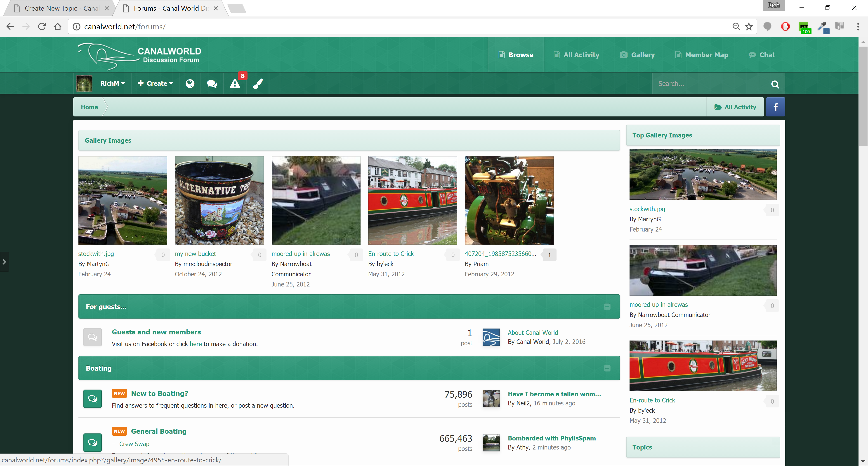Open the About Canal World topic
Screen dimensions: 868x466
[533, 333]
